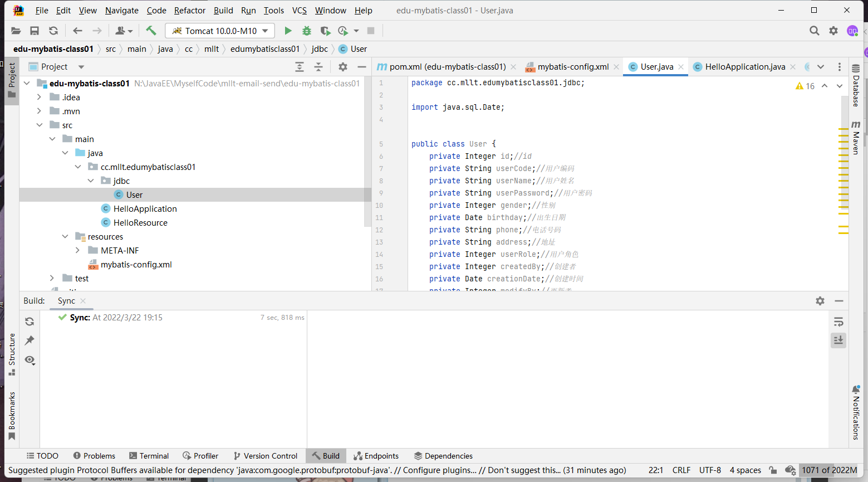Image resolution: width=868 pixels, height=482 pixels.
Task: Collapse the src folder
Action: (39, 125)
